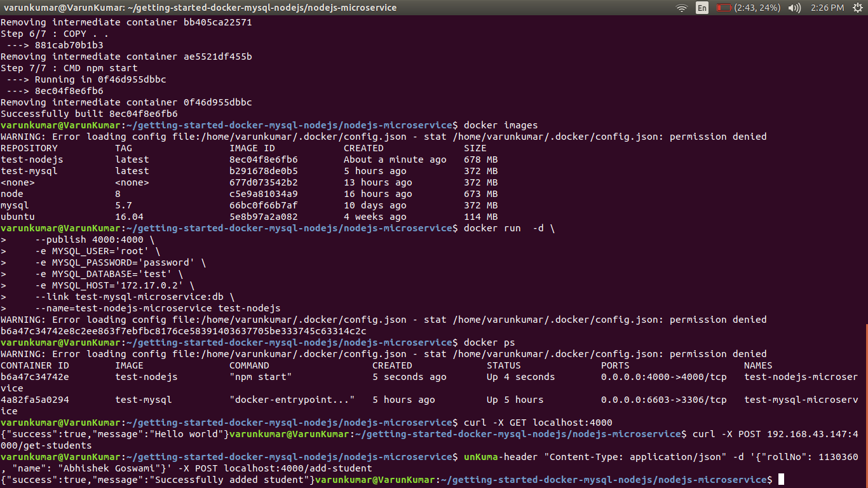868x488 pixels.
Task: Click 'Up 4 seconds' status
Action: [521, 377]
